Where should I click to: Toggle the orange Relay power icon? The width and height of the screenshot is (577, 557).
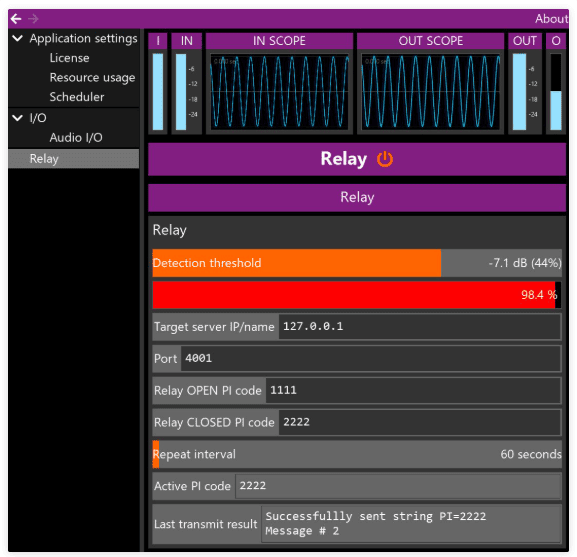pyautogui.click(x=385, y=159)
